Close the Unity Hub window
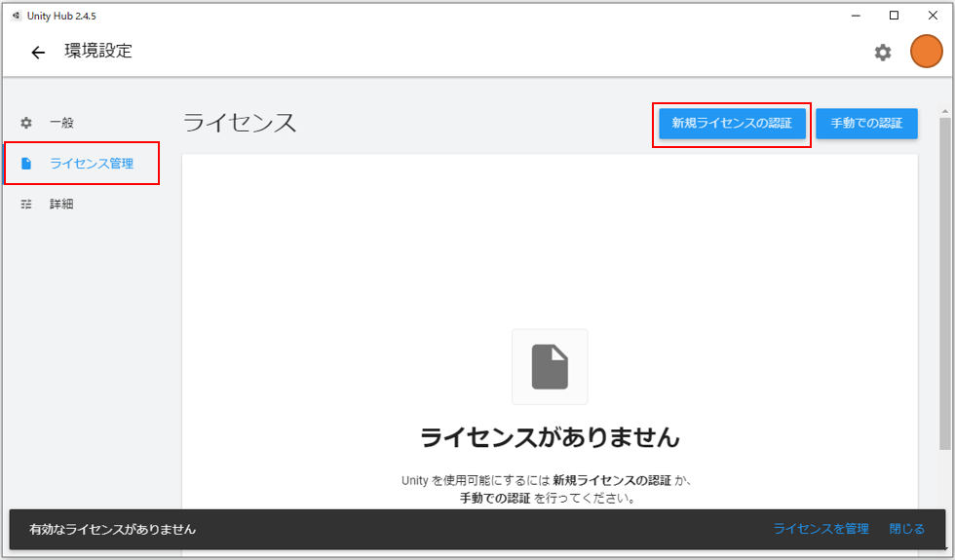Viewport: 955px width, 560px height. click(x=933, y=16)
